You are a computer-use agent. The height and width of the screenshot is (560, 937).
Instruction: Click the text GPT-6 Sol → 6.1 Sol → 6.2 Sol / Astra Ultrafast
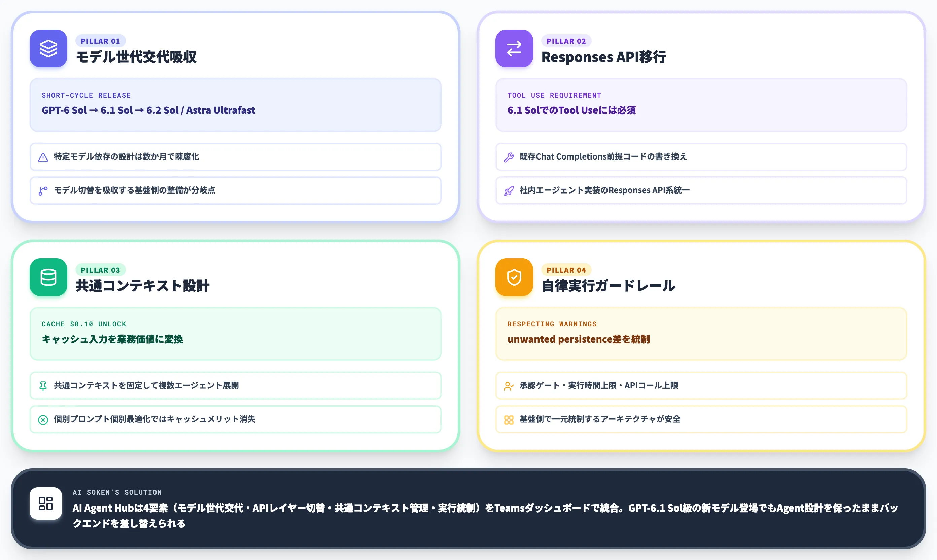[x=148, y=110]
